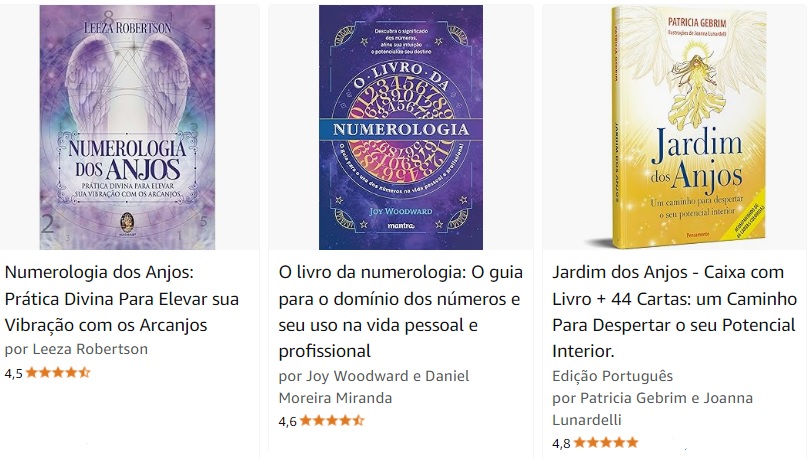Open the Numerologia dos Anjos book cover
This screenshot has height=459, width=809.
pyautogui.click(x=127, y=127)
